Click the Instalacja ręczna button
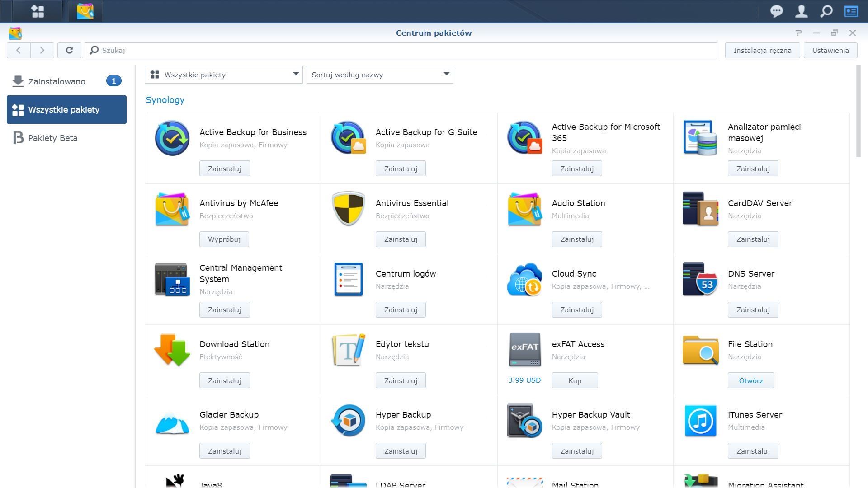Screen dimensions: 868x488 pyautogui.click(x=762, y=50)
